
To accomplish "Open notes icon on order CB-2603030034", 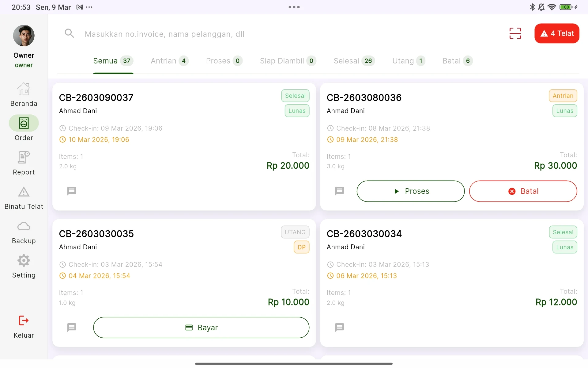I will 339,328.
